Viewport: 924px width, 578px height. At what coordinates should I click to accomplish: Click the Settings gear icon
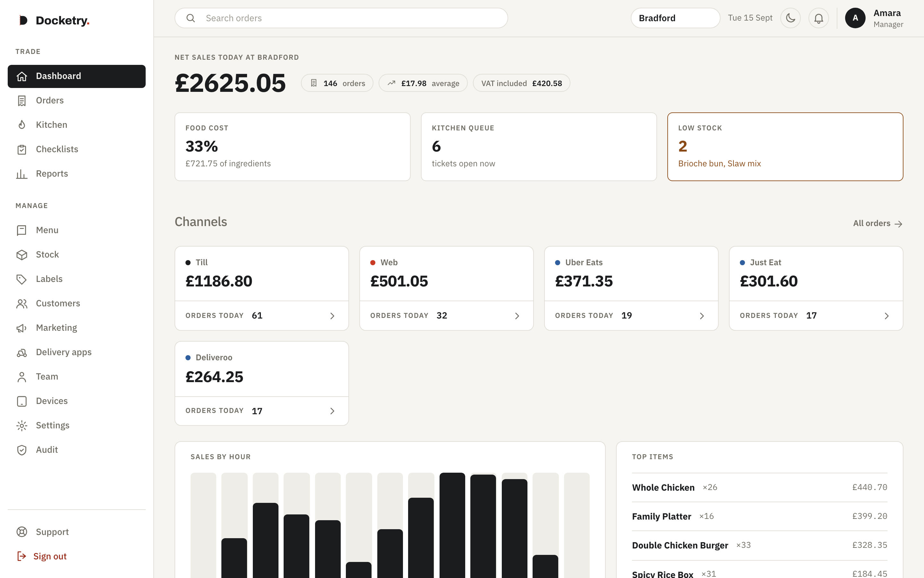(x=22, y=425)
